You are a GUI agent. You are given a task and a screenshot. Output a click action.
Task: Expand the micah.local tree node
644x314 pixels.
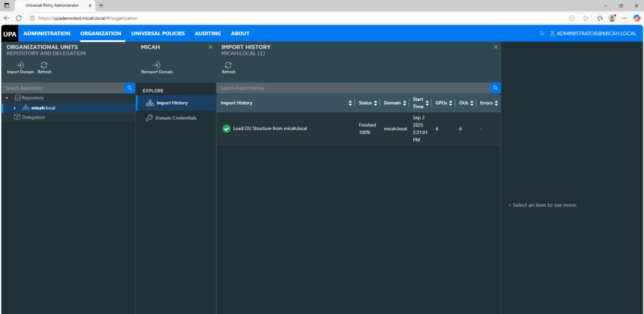point(15,108)
